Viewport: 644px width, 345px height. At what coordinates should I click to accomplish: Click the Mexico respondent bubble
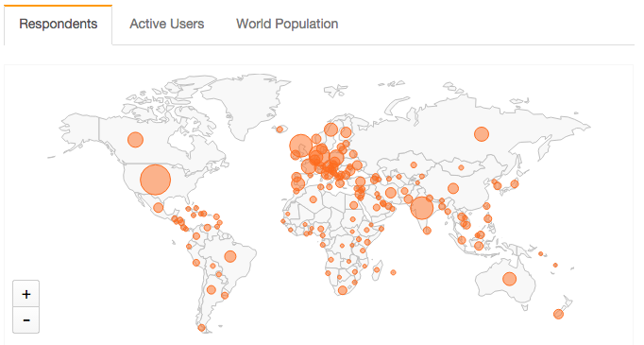point(158,208)
